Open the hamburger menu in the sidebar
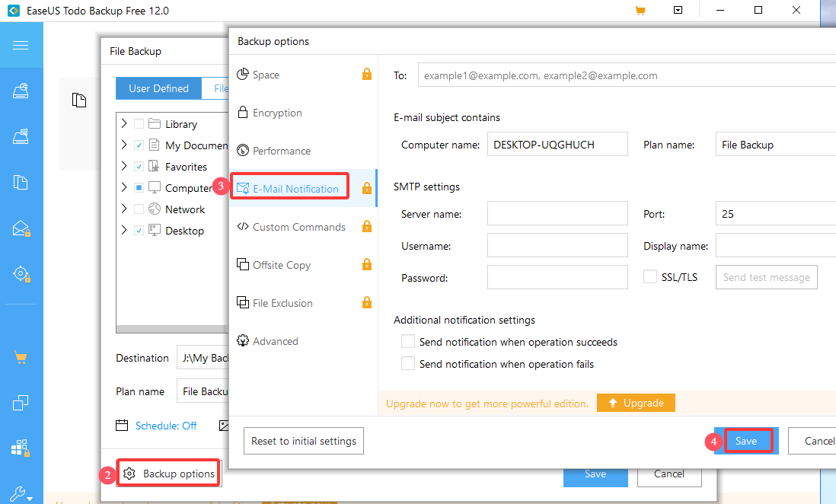836x504 pixels. point(21,46)
